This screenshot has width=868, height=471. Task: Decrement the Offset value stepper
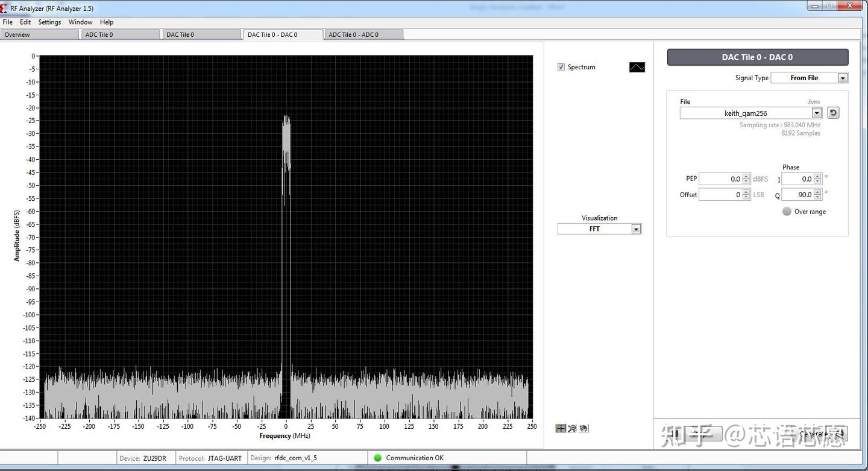click(746, 198)
